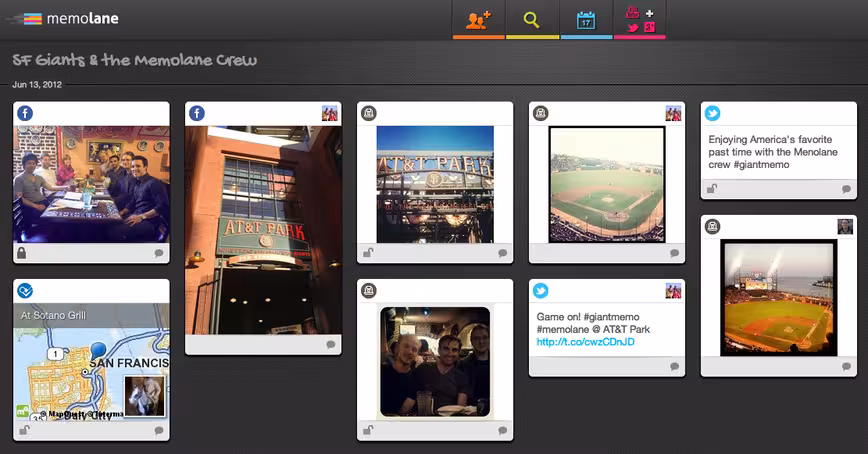The height and width of the screenshot is (454, 868).
Task: Click avatar on daytime ballfield card
Action: pos(673,114)
